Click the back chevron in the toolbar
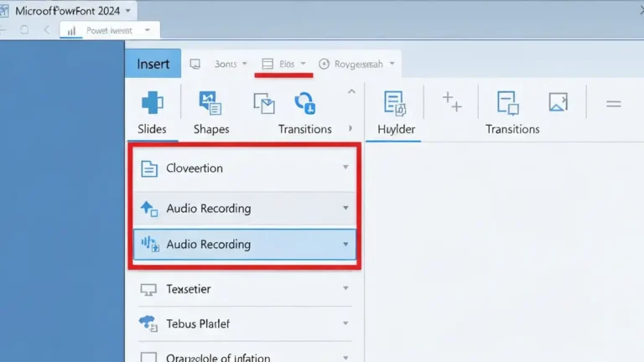 46,30
